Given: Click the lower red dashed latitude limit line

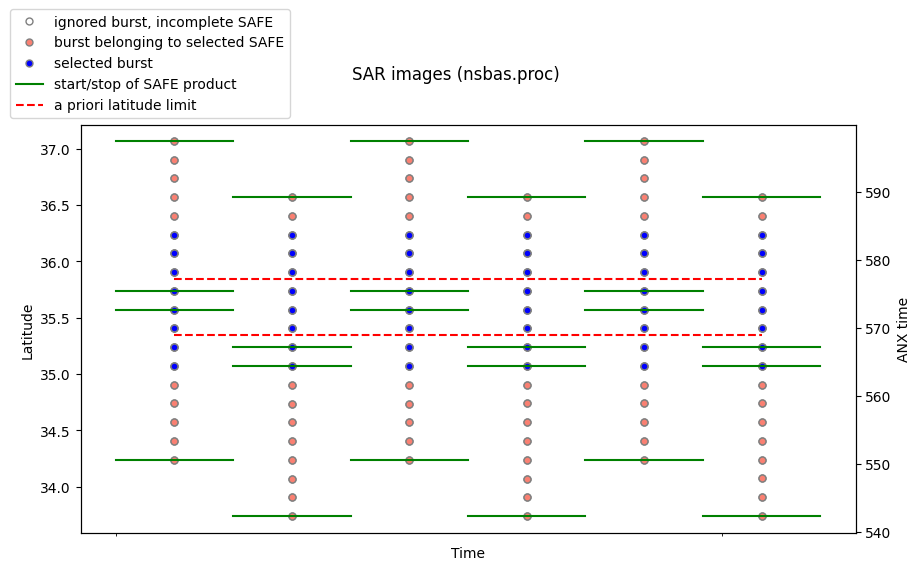Looking at the screenshot, I should coord(468,335).
